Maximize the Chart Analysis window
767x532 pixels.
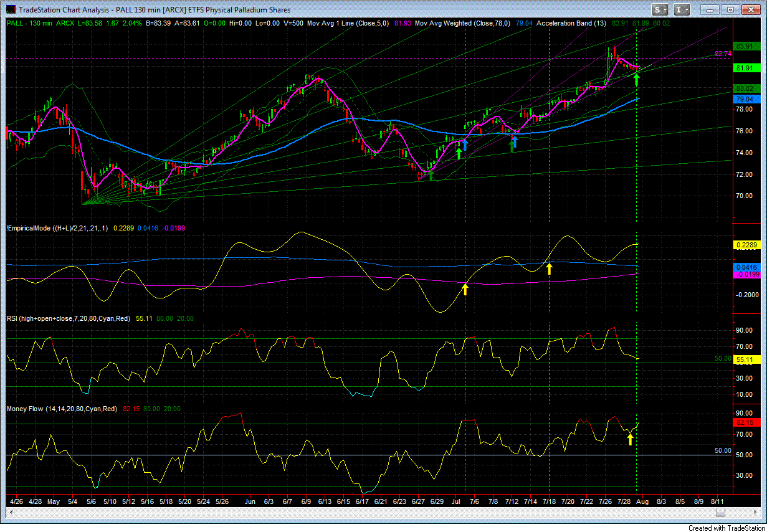[730, 10]
